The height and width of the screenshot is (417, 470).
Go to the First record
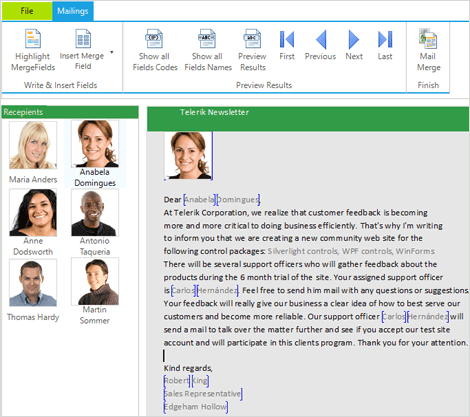[x=287, y=39]
